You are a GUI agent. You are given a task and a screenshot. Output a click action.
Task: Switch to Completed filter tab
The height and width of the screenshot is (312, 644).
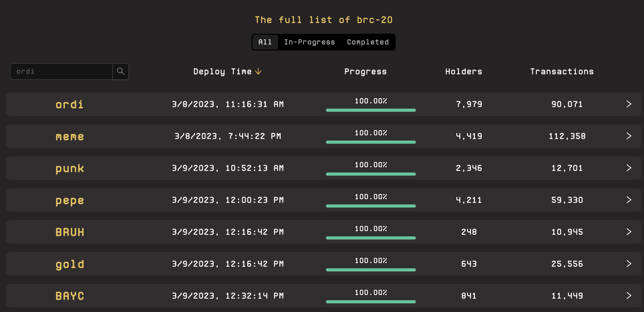coord(368,42)
